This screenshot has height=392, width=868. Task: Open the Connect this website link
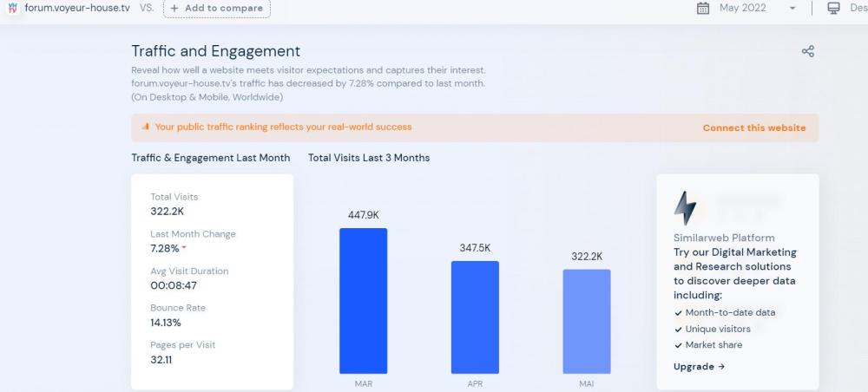pos(753,127)
